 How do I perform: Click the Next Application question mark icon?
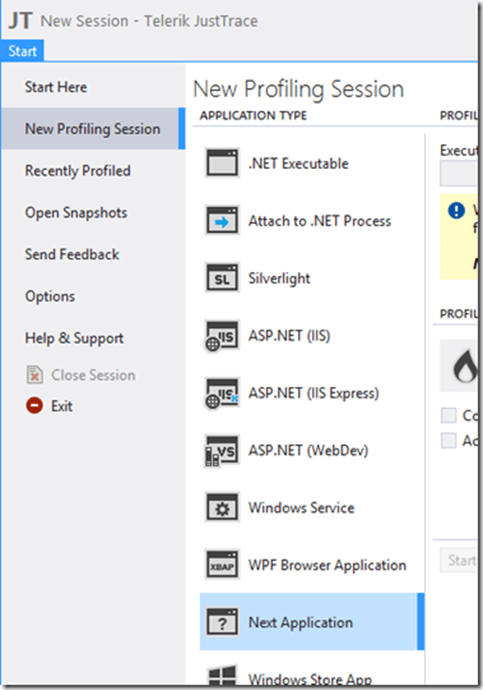coord(222,622)
